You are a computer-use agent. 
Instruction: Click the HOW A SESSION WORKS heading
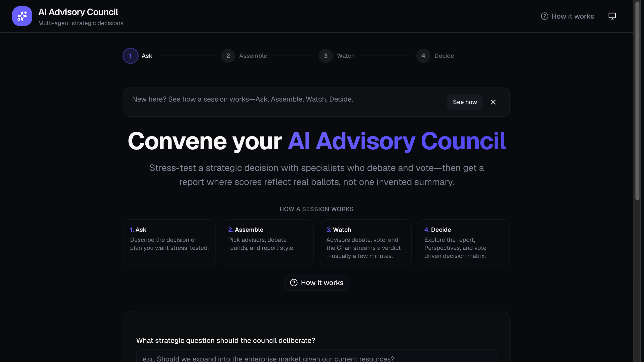(x=317, y=209)
